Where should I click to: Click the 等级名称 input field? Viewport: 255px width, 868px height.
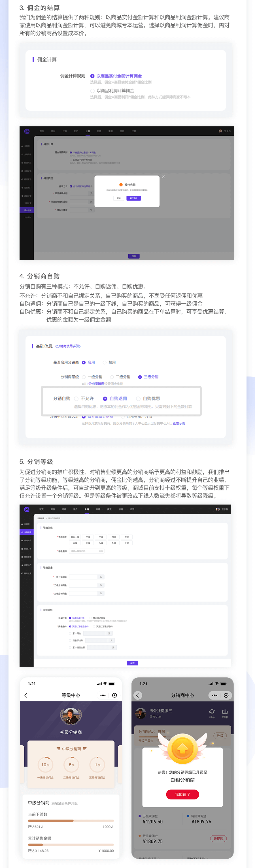coord(87,551)
